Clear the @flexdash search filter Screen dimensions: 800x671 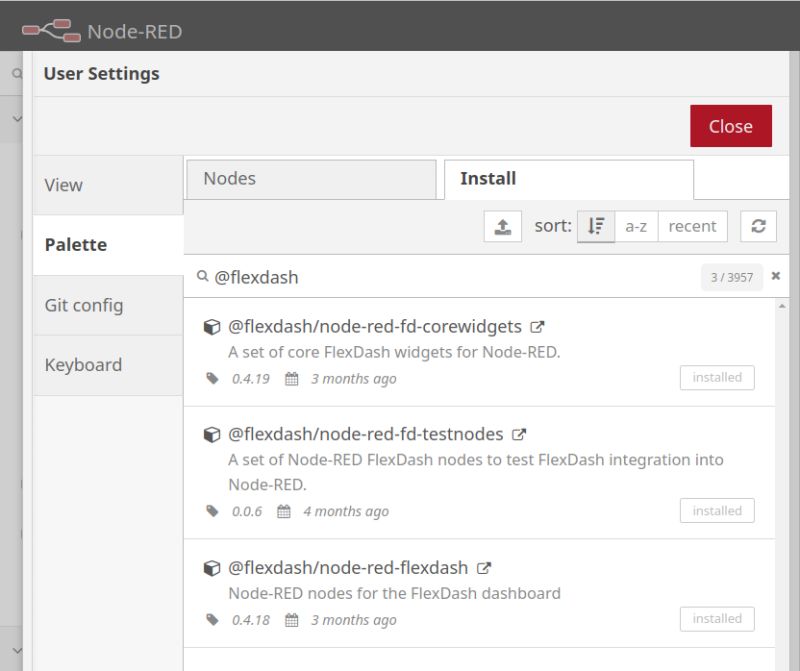coord(776,277)
